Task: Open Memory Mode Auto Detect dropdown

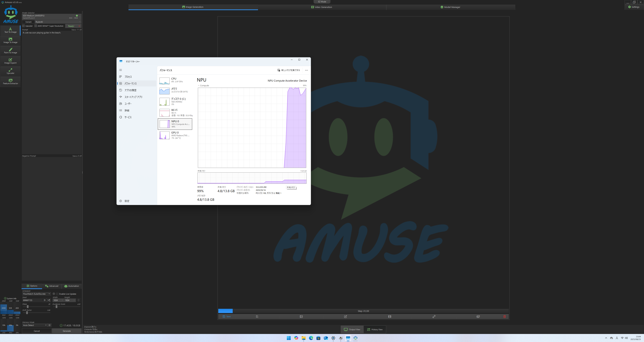Action: pyautogui.click(x=35, y=325)
